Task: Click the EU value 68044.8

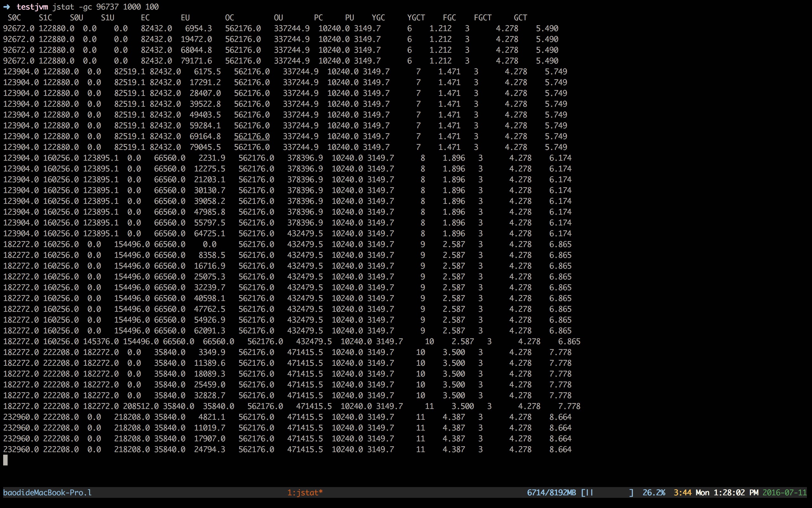Action: coord(196,50)
